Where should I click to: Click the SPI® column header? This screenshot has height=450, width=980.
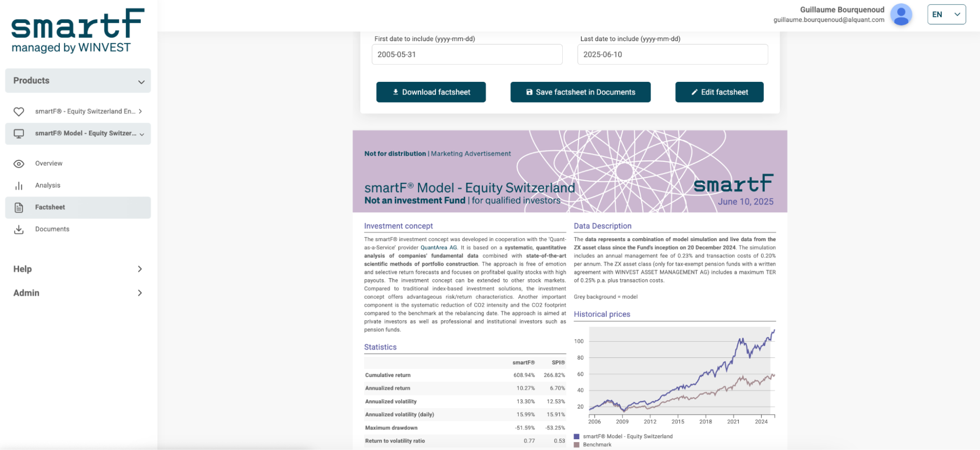click(x=558, y=363)
